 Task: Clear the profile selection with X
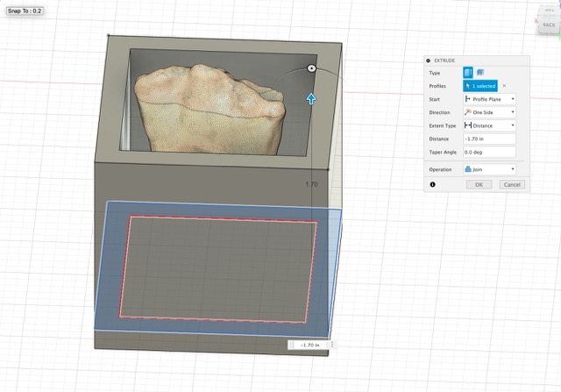504,86
